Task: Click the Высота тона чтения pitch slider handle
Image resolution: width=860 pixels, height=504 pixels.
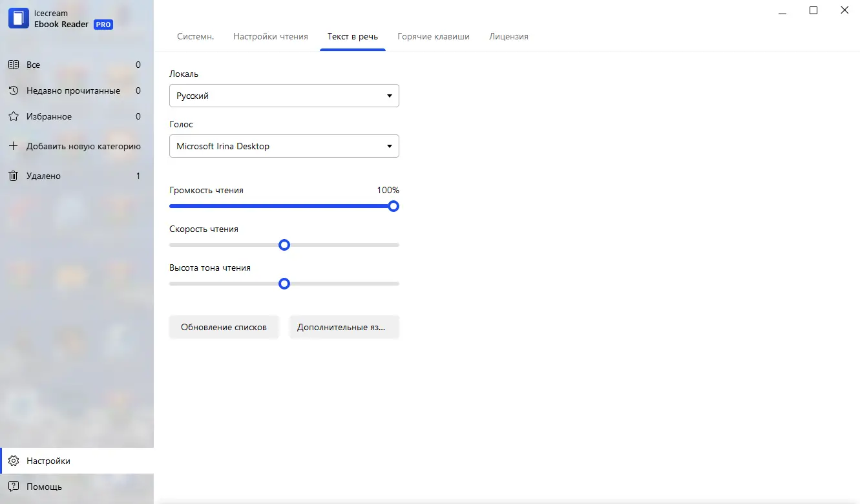Action: point(284,284)
